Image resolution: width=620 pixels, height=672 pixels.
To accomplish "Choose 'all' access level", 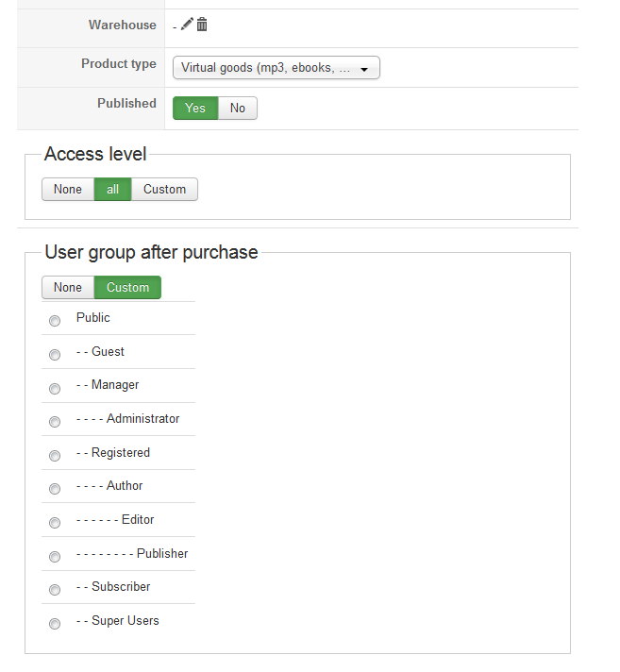I will pyautogui.click(x=112, y=190).
